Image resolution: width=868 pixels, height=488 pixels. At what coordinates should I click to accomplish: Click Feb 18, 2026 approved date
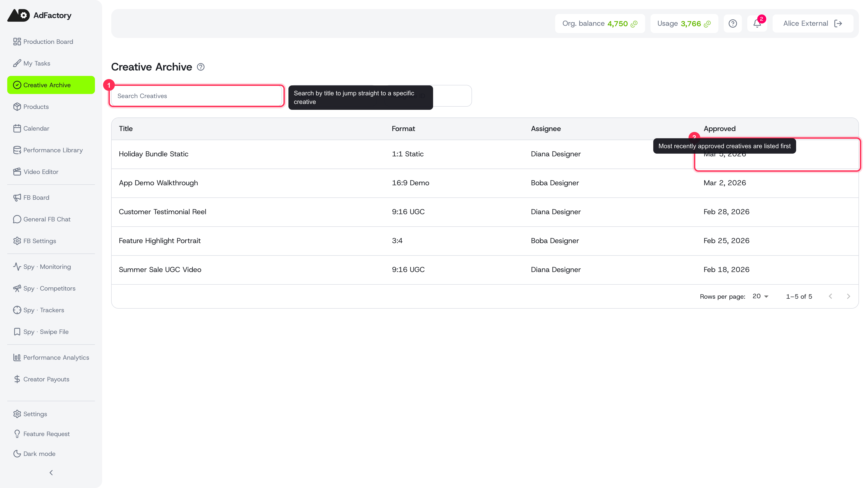point(726,270)
